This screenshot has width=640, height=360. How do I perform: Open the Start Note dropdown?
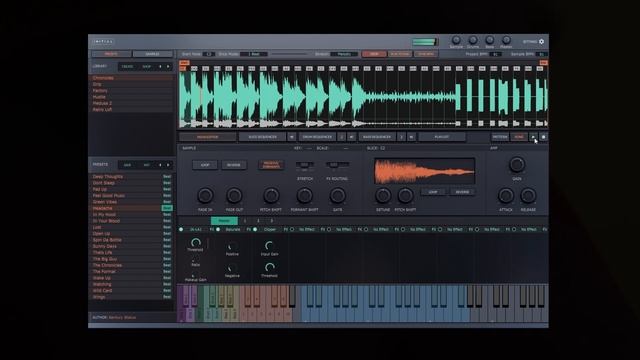pyautogui.click(x=209, y=54)
